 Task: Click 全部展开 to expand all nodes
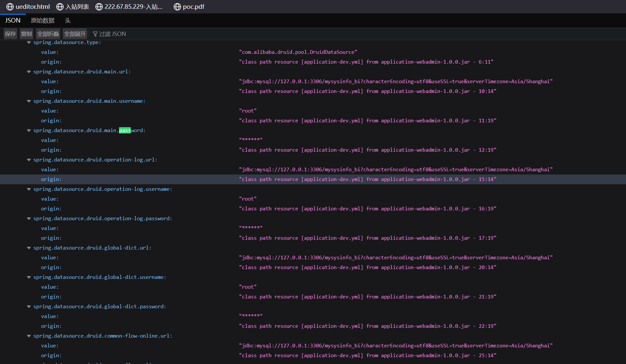pos(75,34)
